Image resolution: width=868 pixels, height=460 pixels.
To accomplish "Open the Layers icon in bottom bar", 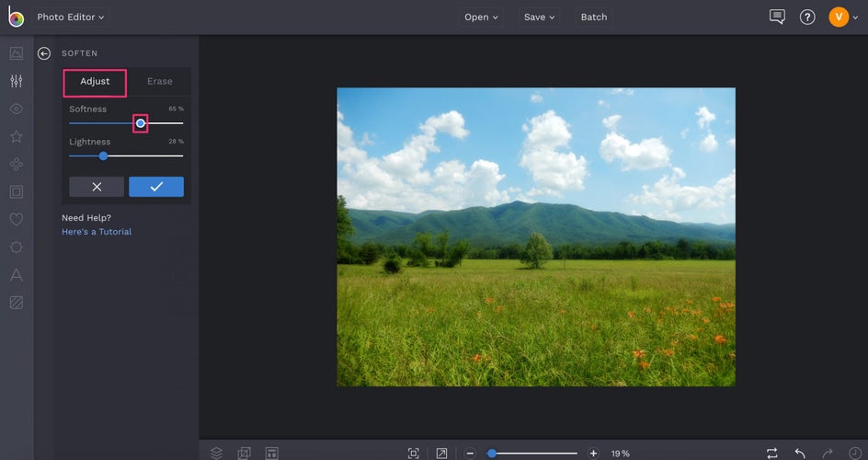I will coord(216,453).
